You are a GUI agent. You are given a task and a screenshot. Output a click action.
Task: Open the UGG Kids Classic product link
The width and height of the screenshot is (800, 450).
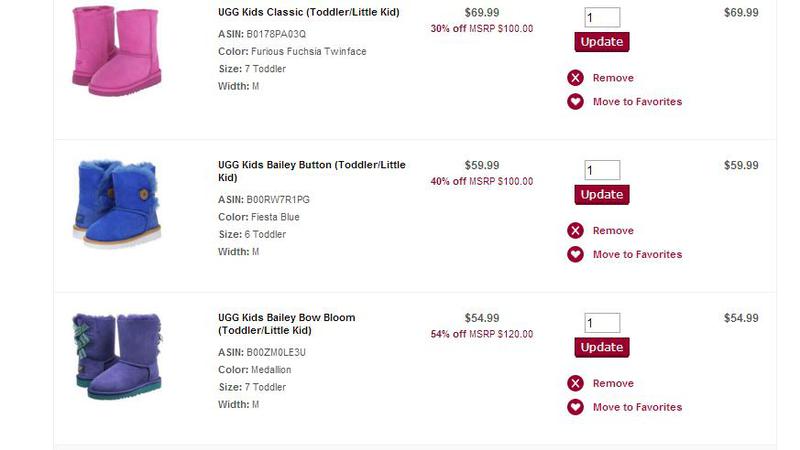pyautogui.click(x=311, y=13)
